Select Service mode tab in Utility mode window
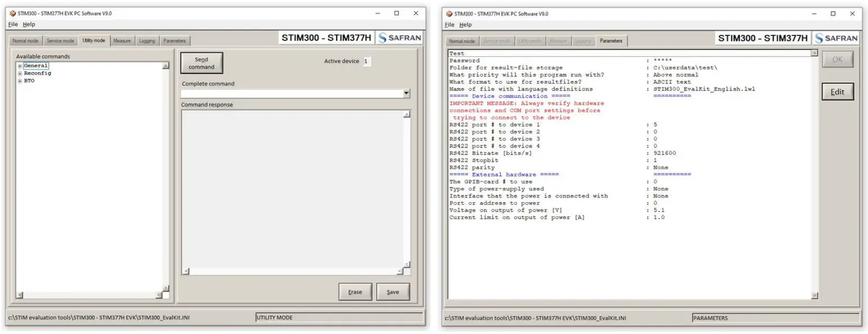The height and width of the screenshot is (334, 868). 60,41
